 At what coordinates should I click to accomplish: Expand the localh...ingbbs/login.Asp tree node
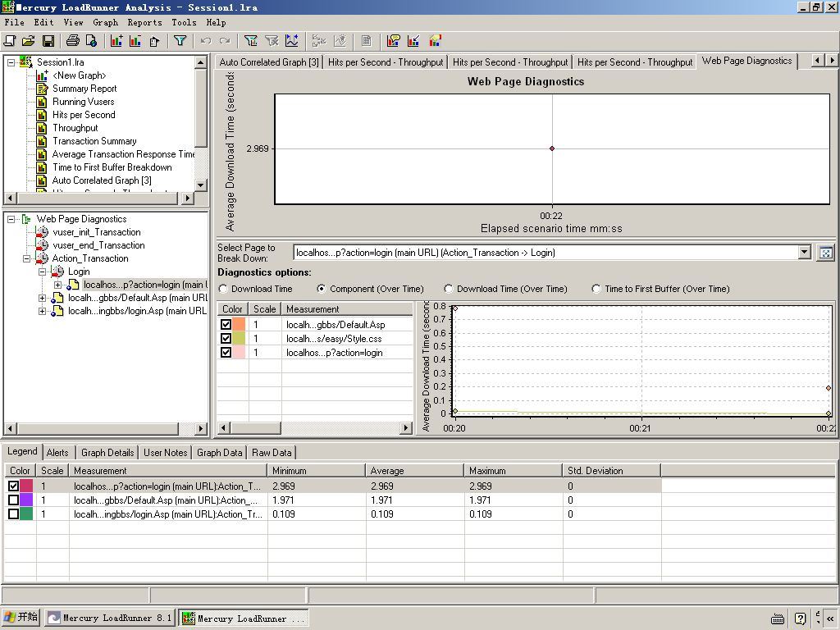(x=43, y=311)
